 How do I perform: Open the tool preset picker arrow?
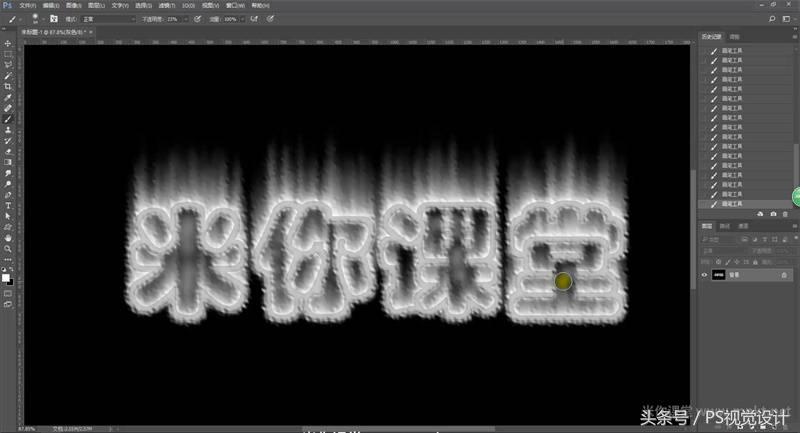pyautogui.click(x=21, y=19)
